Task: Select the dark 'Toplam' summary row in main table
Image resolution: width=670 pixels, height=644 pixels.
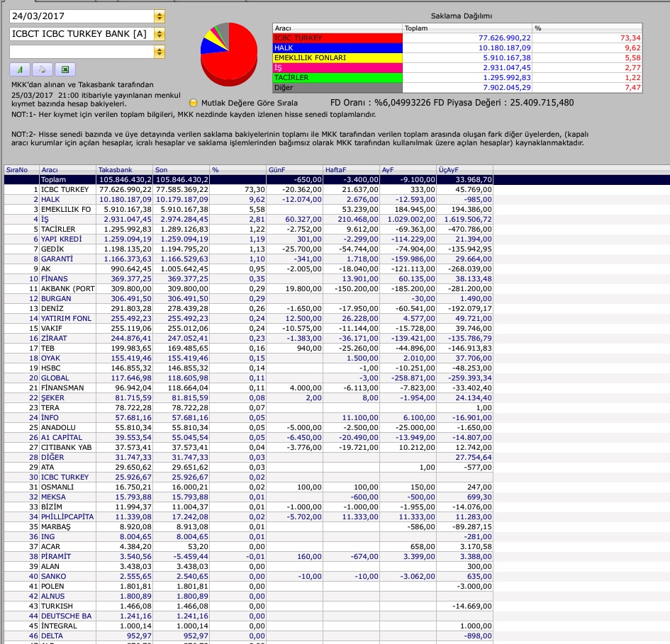Action: coord(337,180)
